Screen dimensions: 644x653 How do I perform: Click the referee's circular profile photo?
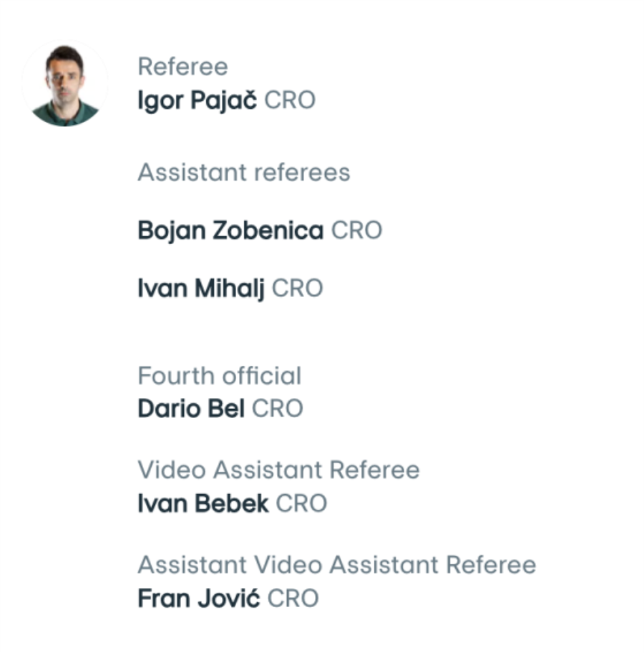(x=65, y=84)
